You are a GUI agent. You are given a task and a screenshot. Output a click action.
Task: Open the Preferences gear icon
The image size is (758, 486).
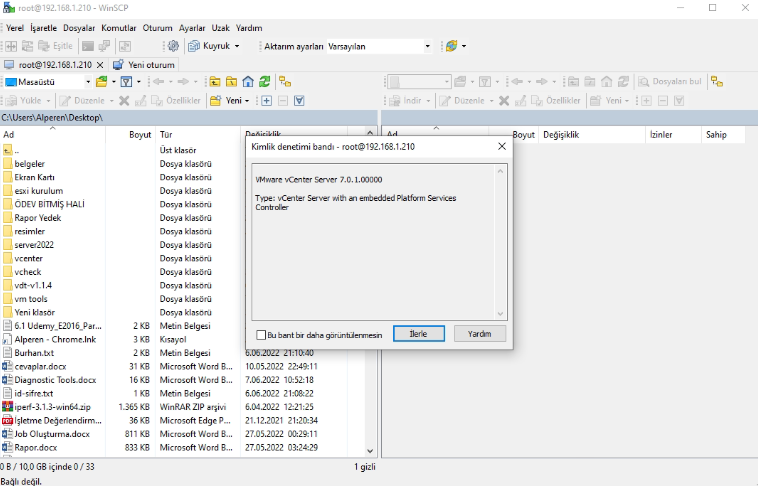point(173,46)
